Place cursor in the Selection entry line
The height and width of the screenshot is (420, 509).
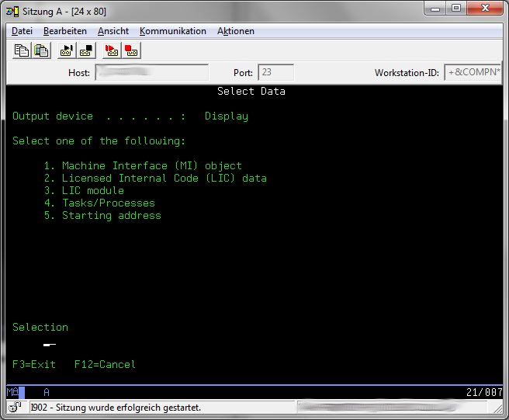pos(50,344)
